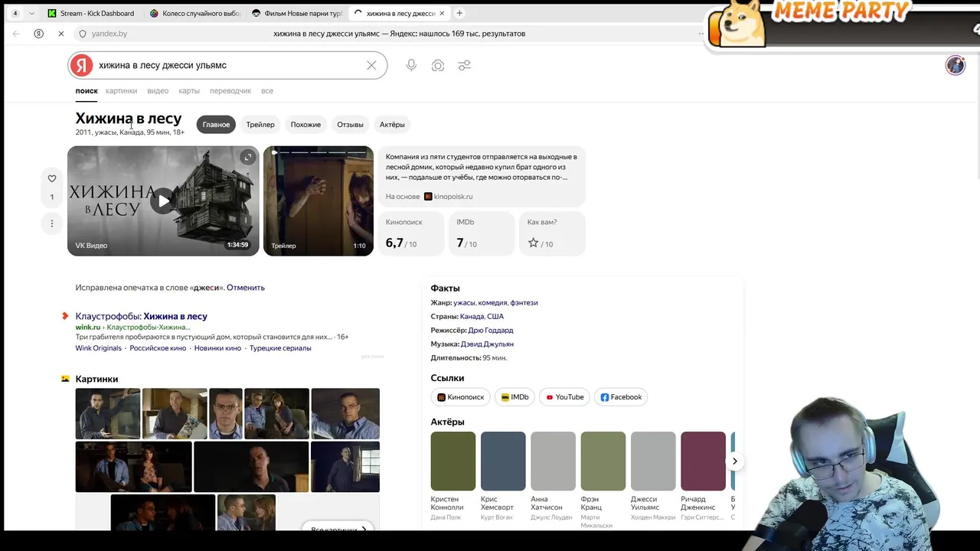
Task: Open actor Крис Хемсворт card
Action: [x=503, y=476]
